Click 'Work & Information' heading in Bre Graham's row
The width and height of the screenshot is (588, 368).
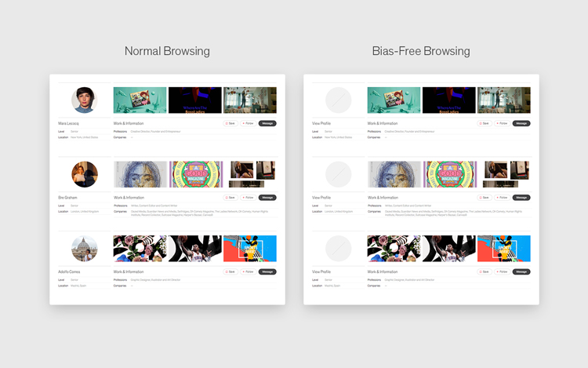(x=129, y=198)
